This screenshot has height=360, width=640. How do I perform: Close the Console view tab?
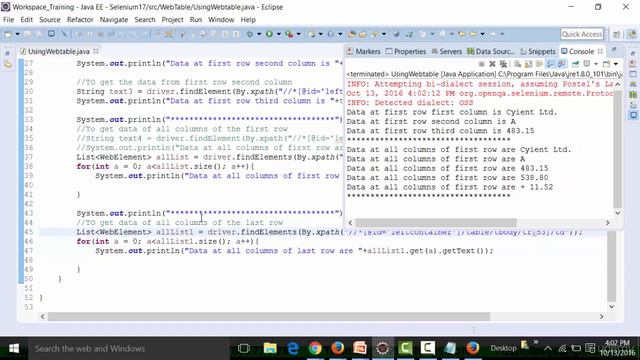pyautogui.click(x=600, y=51)
